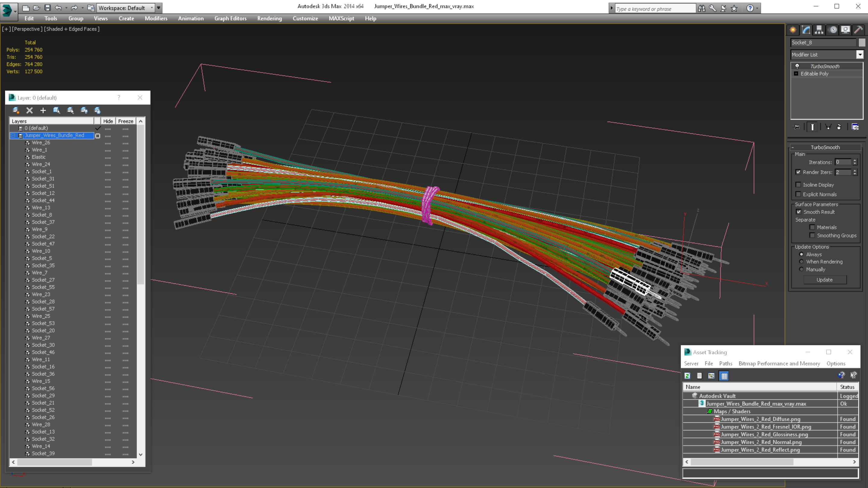Viewport: 868px width, 488px height.
Task: Freeze or unfreeze all layers icon
Action: 97,110
